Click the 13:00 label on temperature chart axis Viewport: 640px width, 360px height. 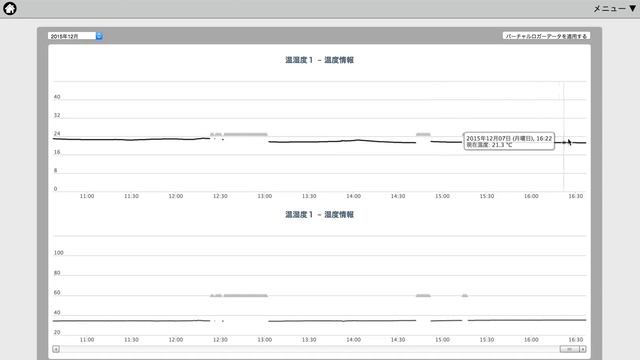click(264, 196)
